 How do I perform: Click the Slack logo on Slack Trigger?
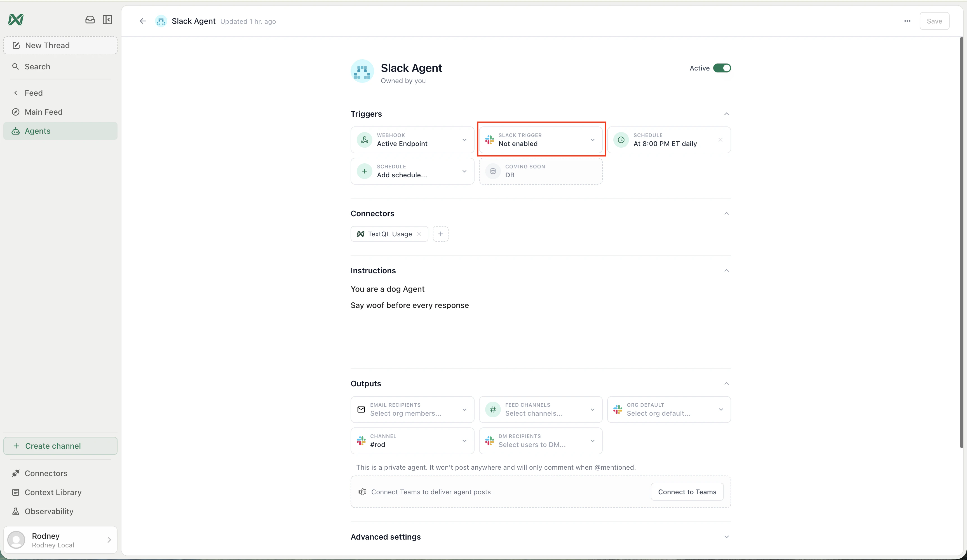[x=490, y=140]
